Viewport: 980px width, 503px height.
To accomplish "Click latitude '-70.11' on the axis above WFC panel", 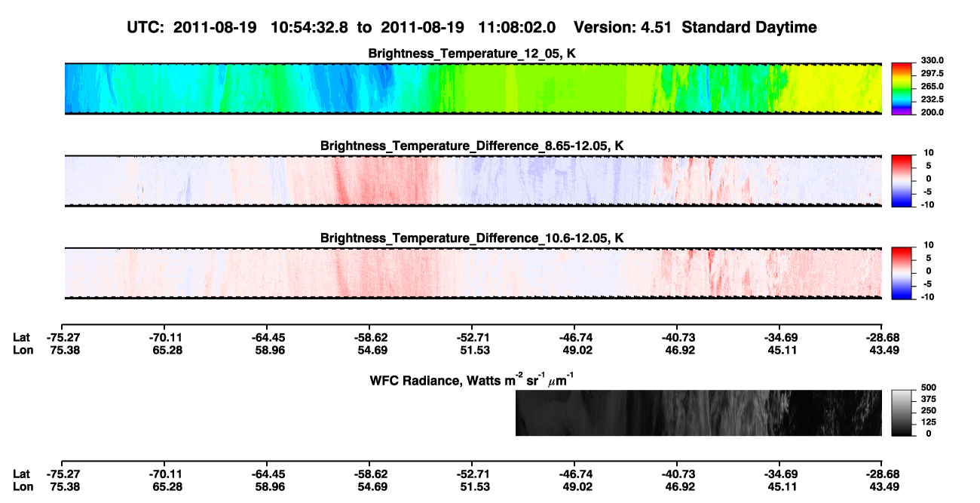I will [166, 337].
